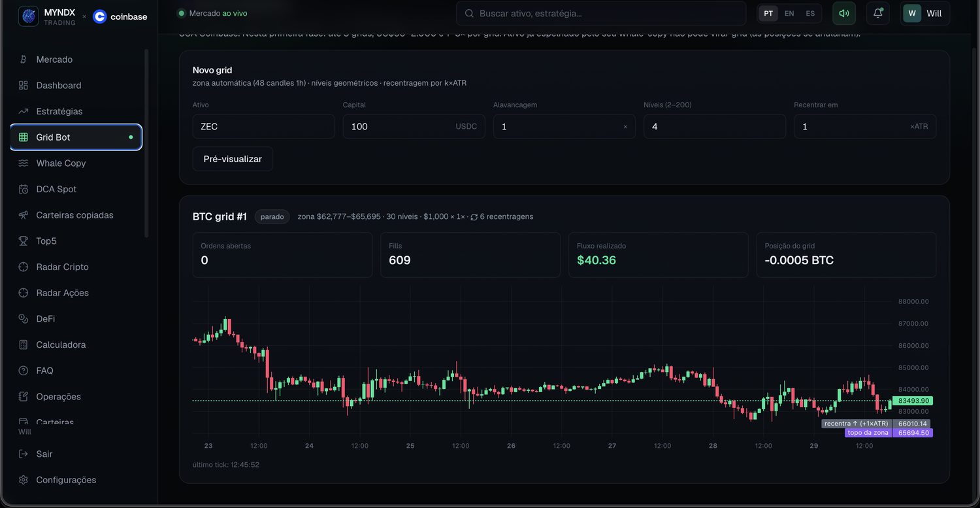Screen dimensions: 980x508
Task: Click the Capital field showing 100
Action: 414,127
